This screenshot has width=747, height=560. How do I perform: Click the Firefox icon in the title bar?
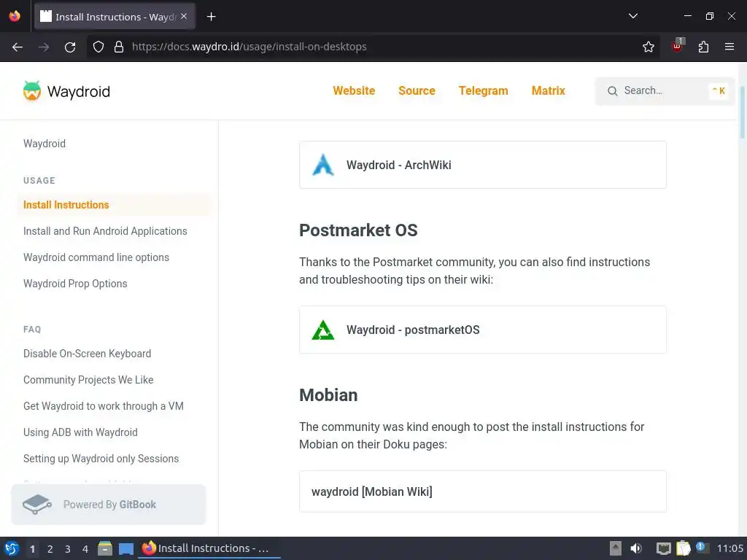pyautogui.click(x=15, y=16)
